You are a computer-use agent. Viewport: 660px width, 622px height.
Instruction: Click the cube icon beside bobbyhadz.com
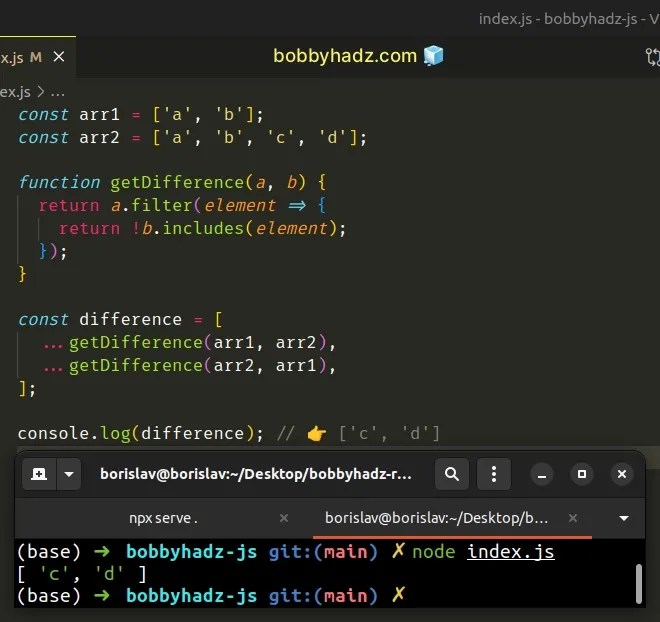434,56
